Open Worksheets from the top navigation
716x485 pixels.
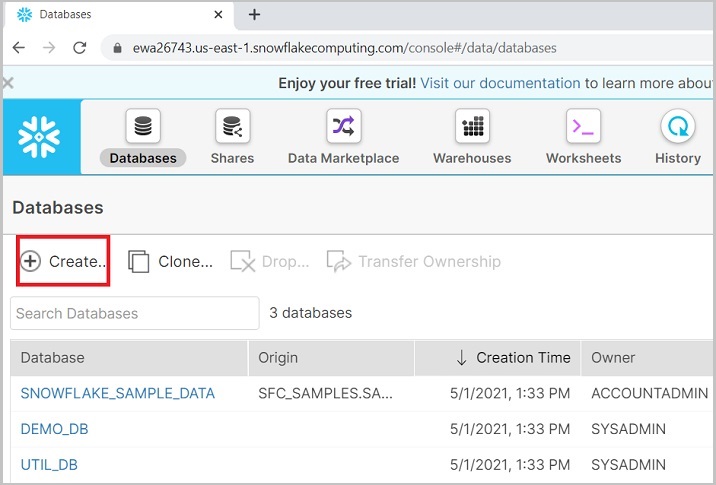583,127
